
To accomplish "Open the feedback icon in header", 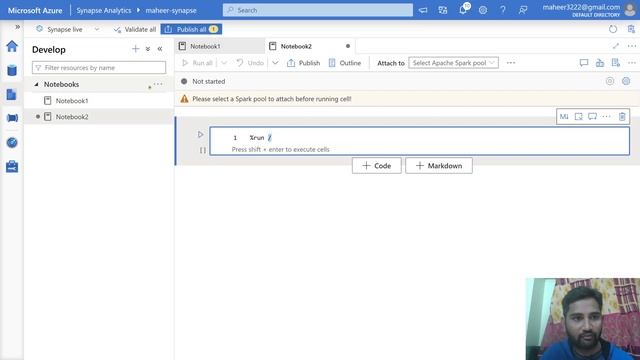I will pyautogui.click(x=523, y=10).
